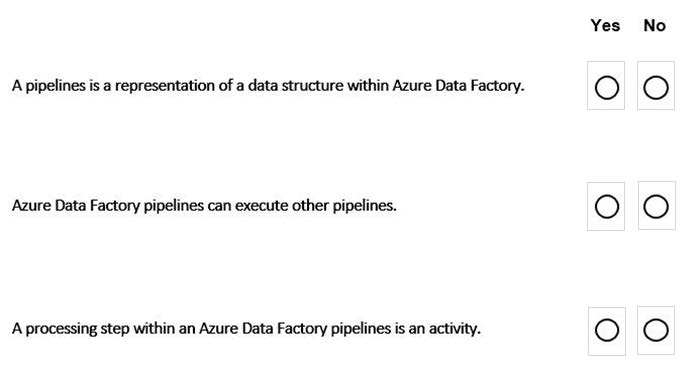This screenshot has width=700, height=382.
Task: Click 'Azure Data Factory' beginning the second statement
Action: click(x=76, y=205)
